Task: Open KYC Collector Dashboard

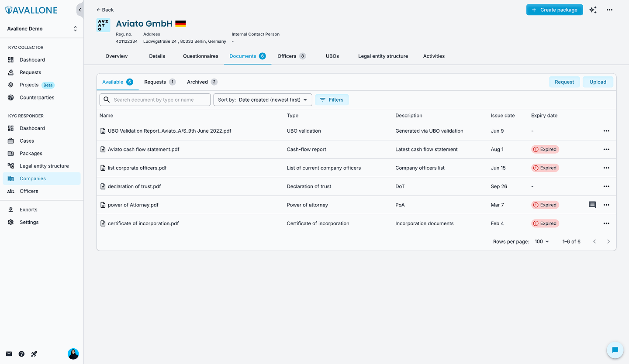Action: (x=41, y=60)
